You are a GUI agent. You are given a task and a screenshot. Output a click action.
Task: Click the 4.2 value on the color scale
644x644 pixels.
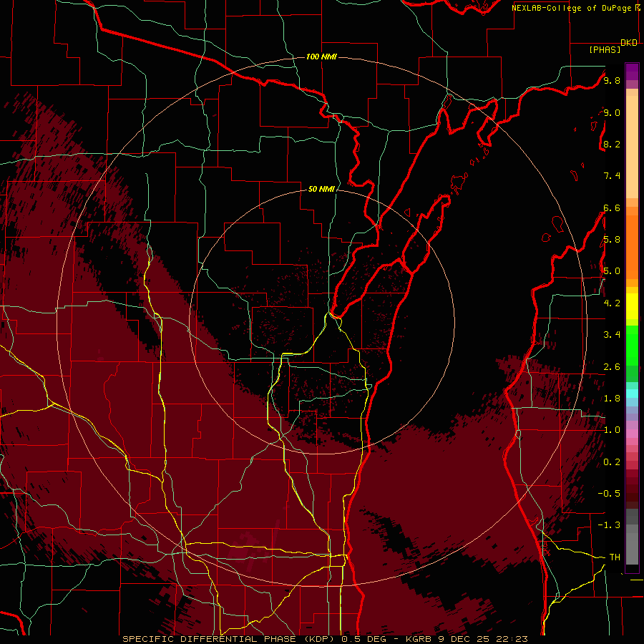click(x=612, y=303)
